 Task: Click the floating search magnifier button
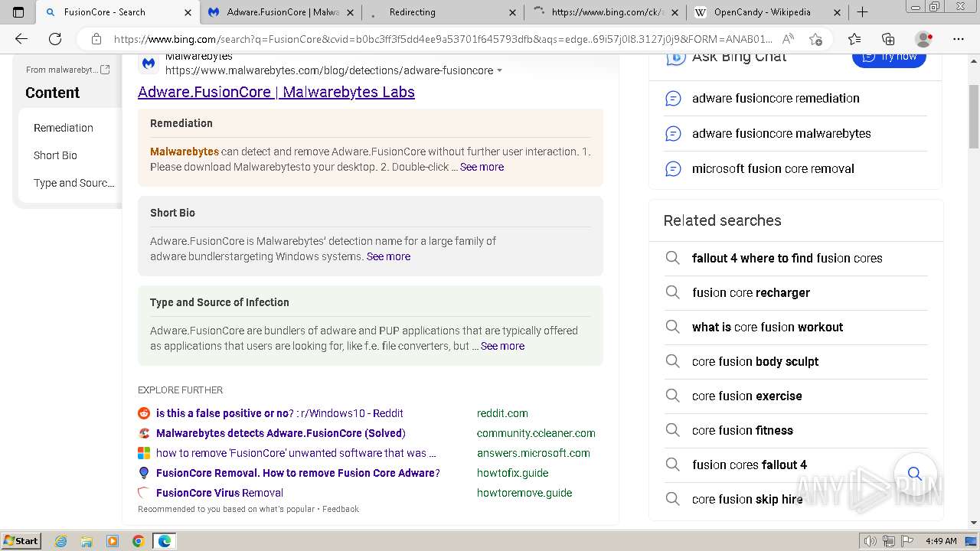(x=915, y=474)
